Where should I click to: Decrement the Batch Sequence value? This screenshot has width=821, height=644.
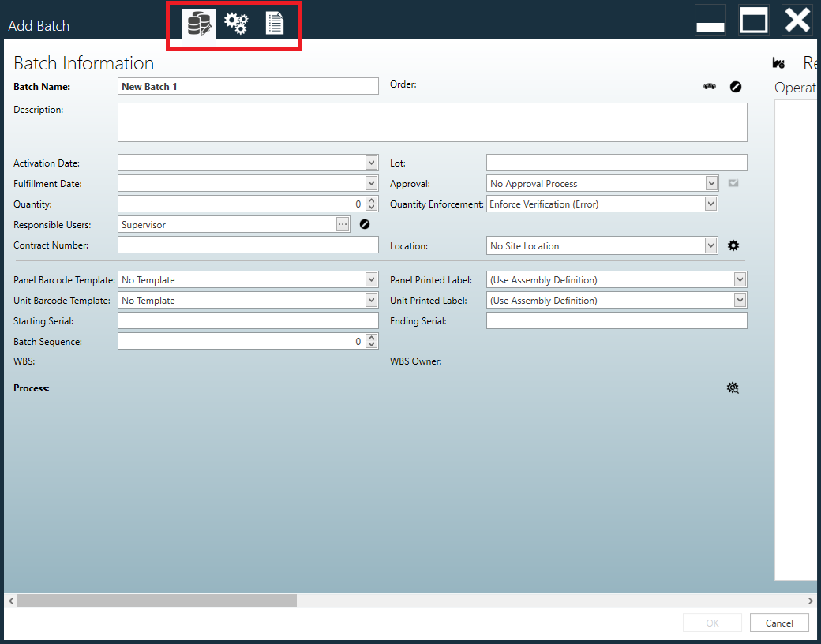(x=371, y=344)
